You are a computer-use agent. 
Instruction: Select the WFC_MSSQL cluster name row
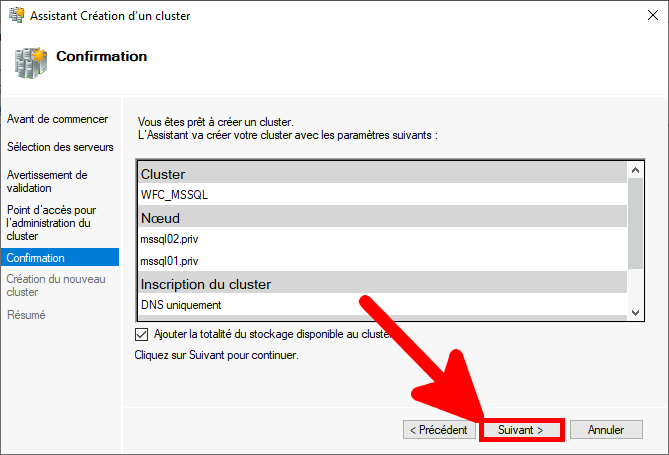(383, 195)
